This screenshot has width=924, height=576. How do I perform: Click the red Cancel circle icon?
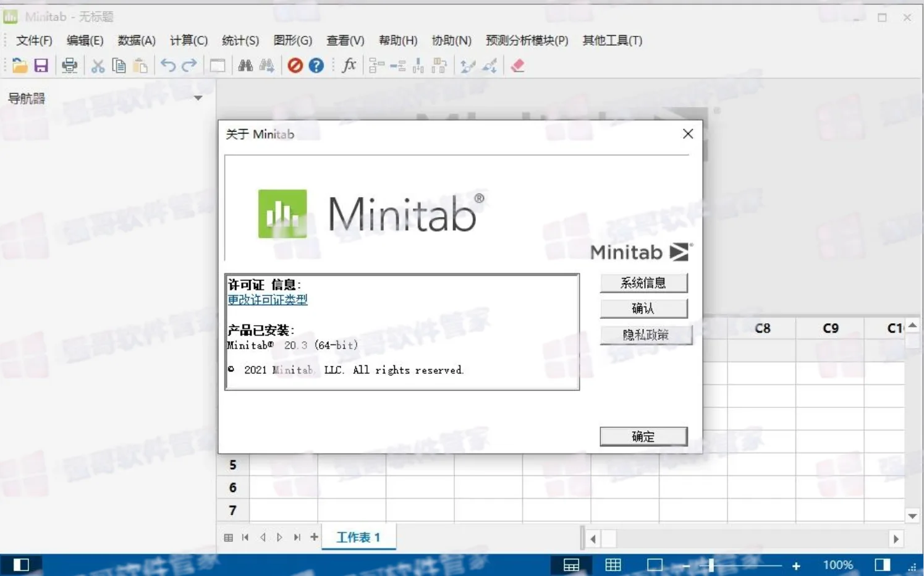(295, 66)
